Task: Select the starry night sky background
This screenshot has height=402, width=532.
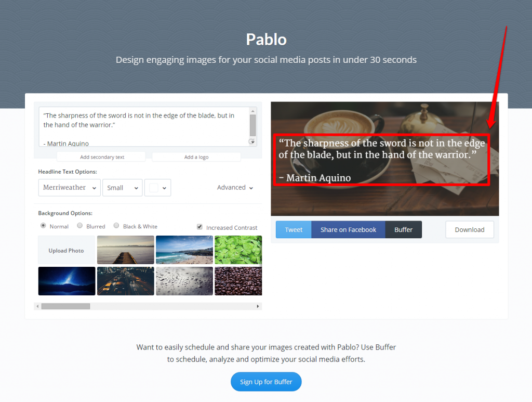Action: [67, 281]
